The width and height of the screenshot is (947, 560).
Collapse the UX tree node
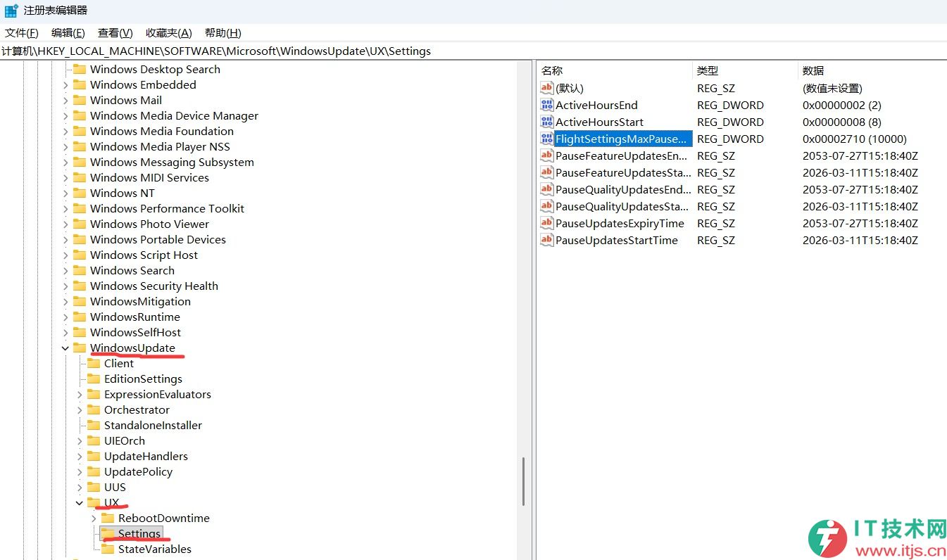pyautogui.click(x=80, y=502)
